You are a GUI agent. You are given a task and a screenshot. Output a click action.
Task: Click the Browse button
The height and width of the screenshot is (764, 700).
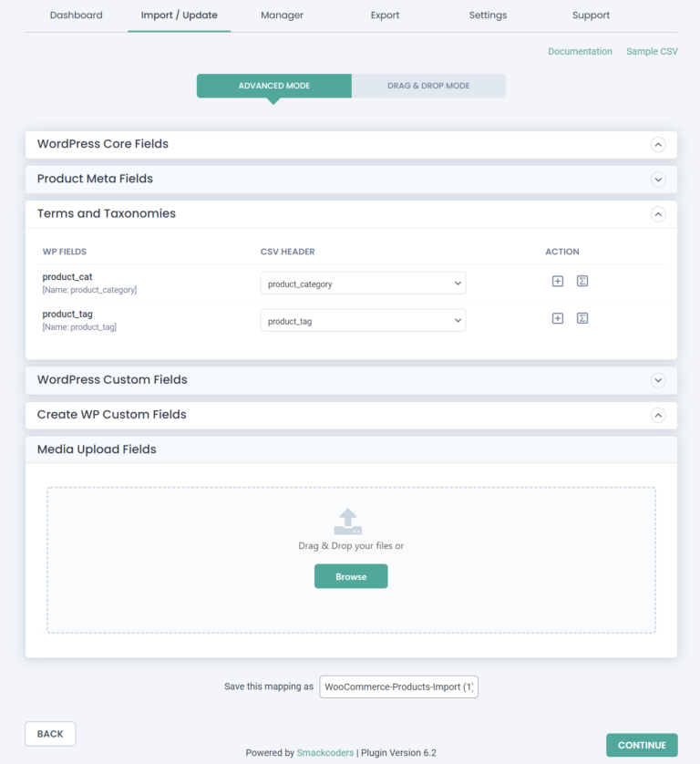click(x=351, y=576)
